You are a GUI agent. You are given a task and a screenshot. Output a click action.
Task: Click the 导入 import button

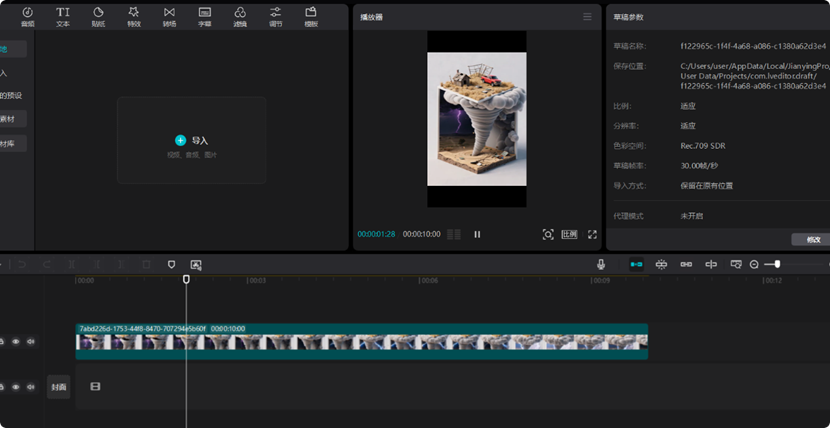(192, 141)
